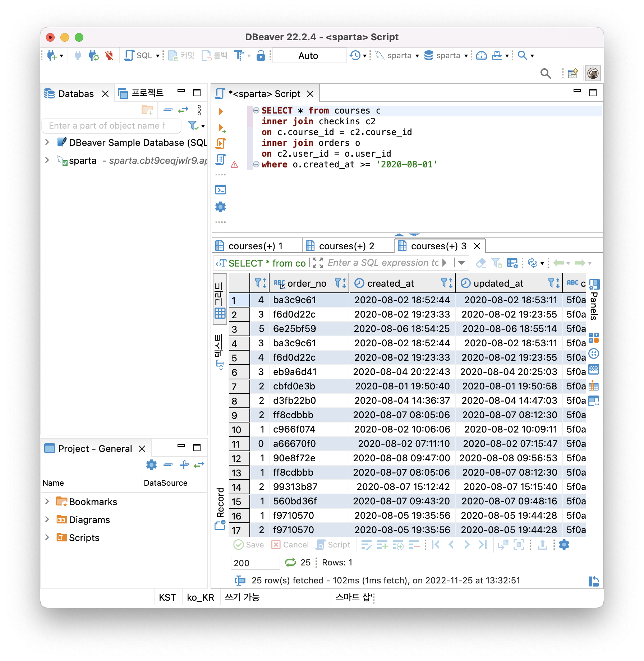Click the dashboard gauge icon
Screen dimensions: 644x661
(x=481, y=55)
